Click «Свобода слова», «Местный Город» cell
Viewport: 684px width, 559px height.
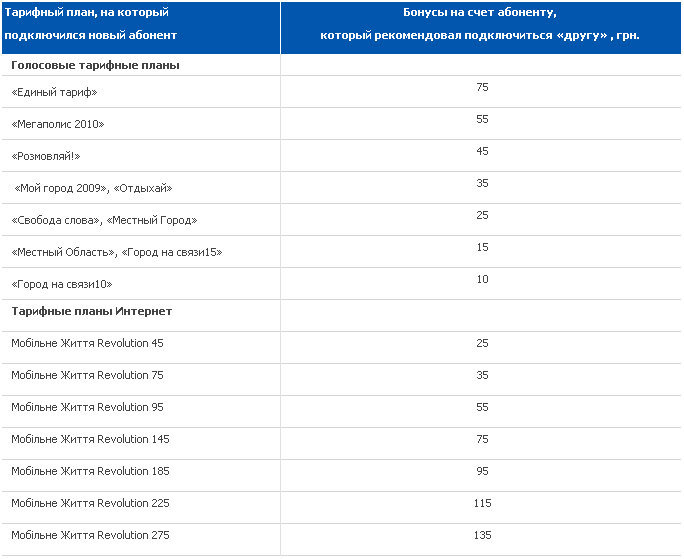coord(104,220)
